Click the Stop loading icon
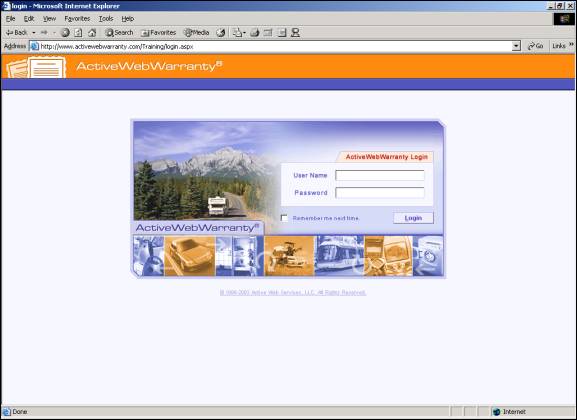The width and height of the screenshot is (577, 420). pos(65,33)
